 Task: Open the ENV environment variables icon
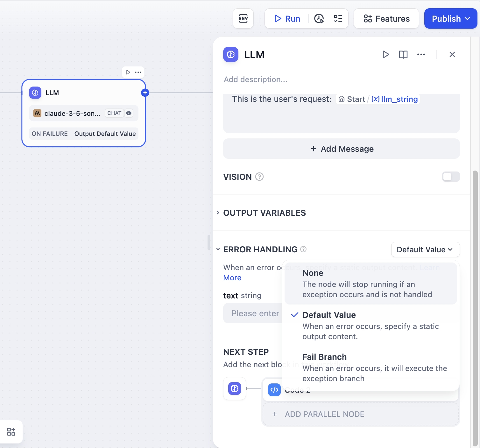pyautogui.click(x=243, y=18)
